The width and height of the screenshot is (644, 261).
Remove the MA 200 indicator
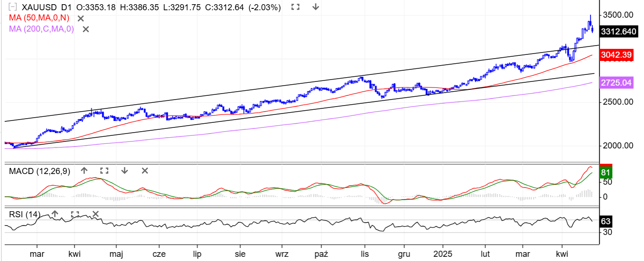click(86, 29)
